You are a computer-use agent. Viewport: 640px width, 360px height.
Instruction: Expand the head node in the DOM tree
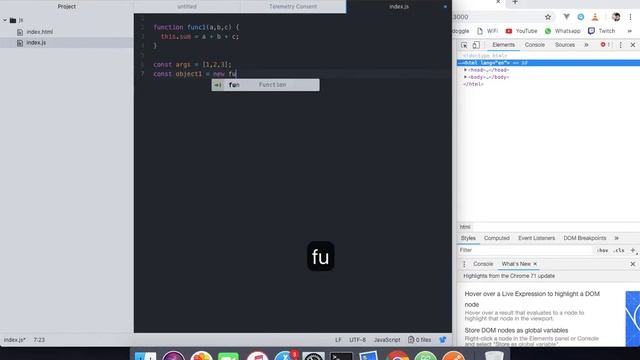(465, 70)
